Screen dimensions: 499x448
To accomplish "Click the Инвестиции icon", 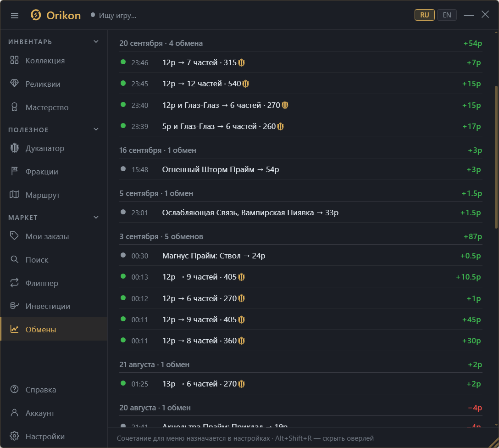I will coord(14,306).
